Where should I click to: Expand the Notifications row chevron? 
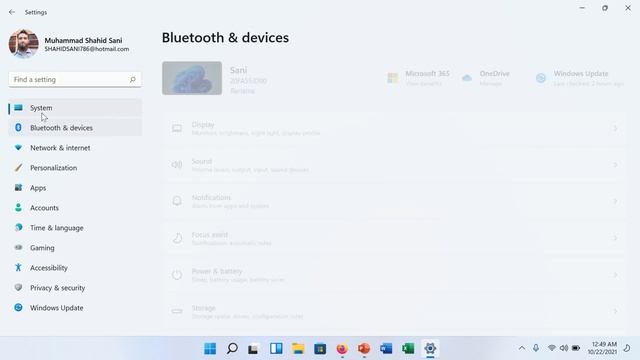click(615, 201)
